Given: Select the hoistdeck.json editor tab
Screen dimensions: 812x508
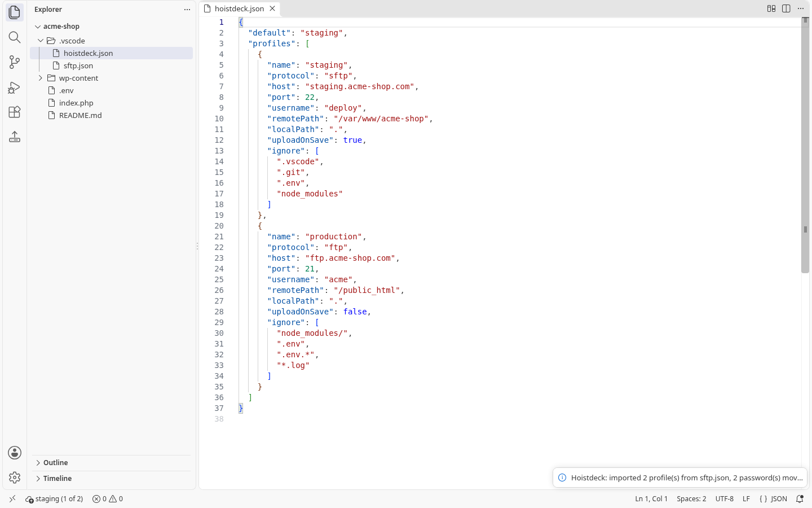Looking at the screenshot, I should coord(240,8).
